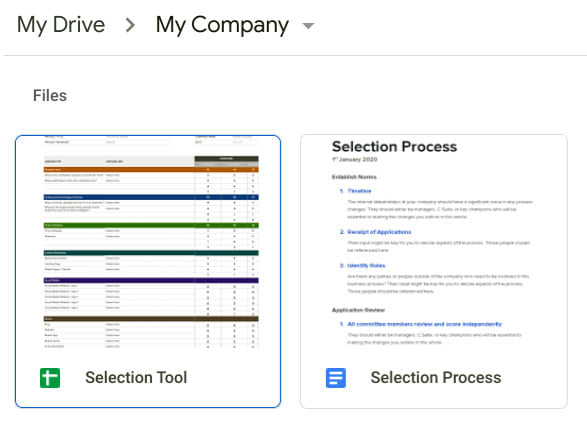Viewport: 587px width, 431px height.
Task: Open the My Company folder dropdown arrow
Action: coord(308,26)
